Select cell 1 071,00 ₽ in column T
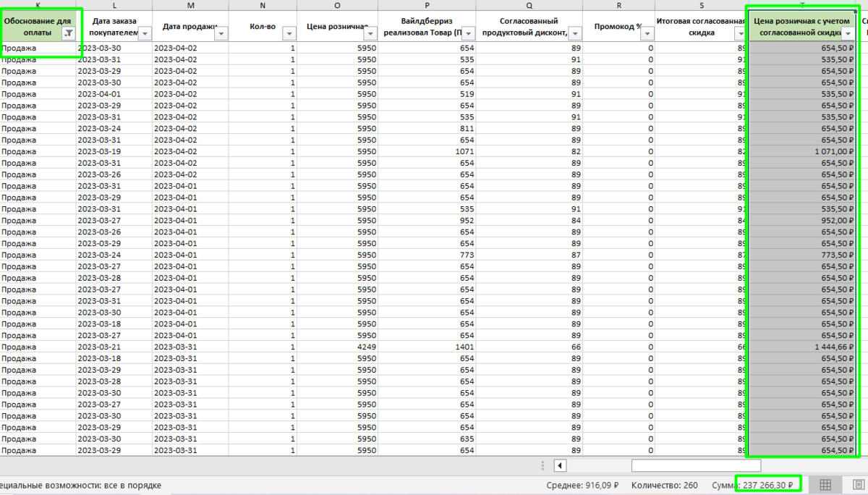The width and height of the screenshot is (868, 495). click(803, 152)
